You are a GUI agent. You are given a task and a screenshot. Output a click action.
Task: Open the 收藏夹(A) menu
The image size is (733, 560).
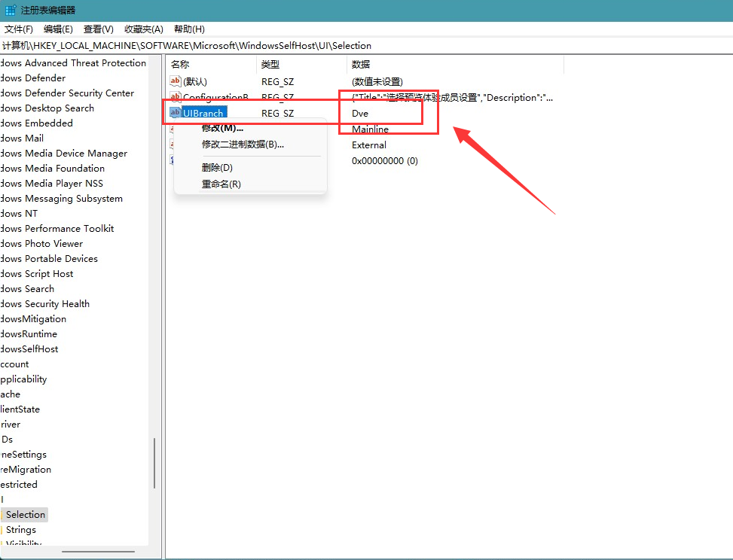pos(144,29)
